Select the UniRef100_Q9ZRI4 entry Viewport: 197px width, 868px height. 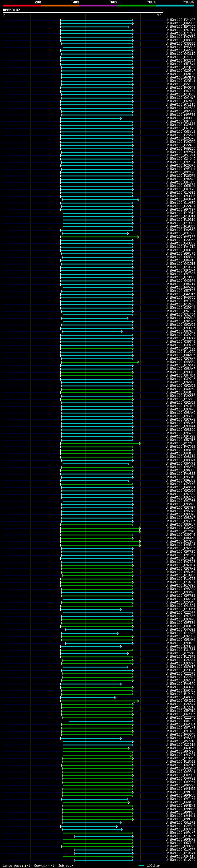[x=180, y=30]
